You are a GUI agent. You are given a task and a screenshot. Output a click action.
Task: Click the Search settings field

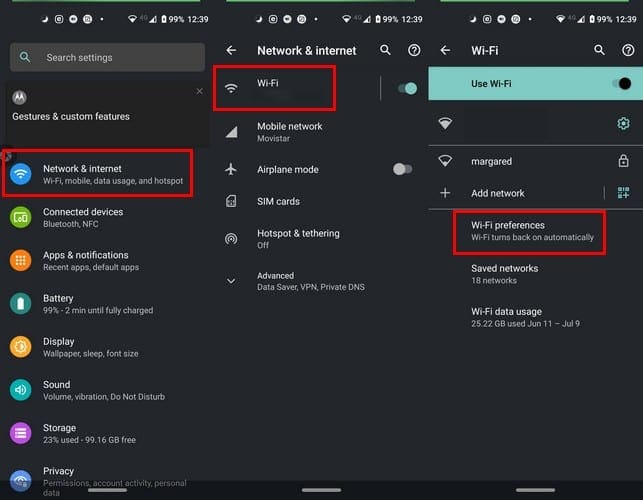click(x=107, y=57)
